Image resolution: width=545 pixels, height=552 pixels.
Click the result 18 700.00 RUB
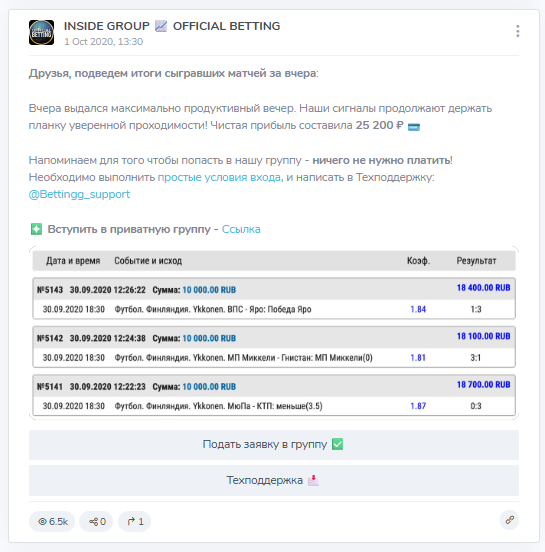483,384
